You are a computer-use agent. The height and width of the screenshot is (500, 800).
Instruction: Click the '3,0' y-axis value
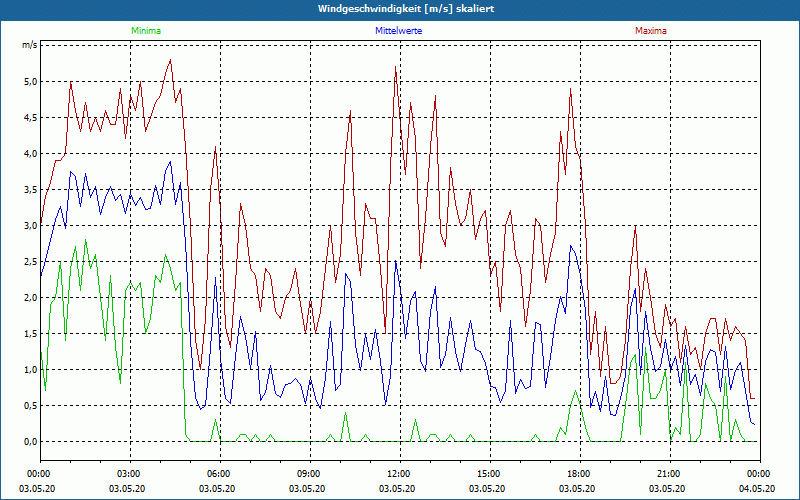(31, 226)
